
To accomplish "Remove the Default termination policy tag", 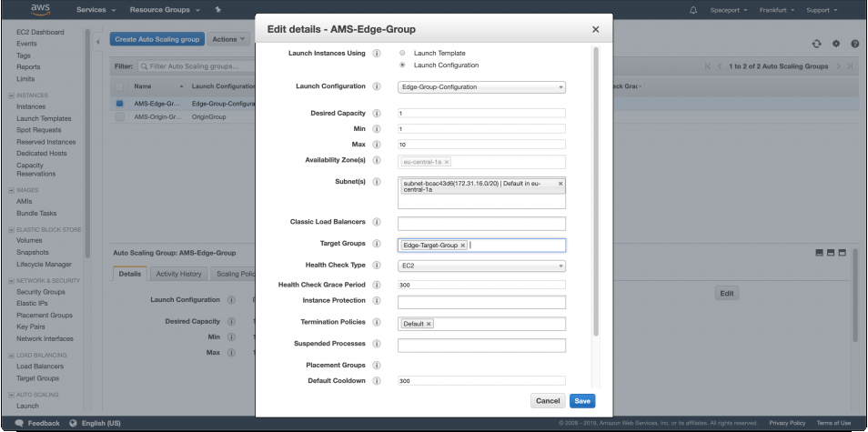I will [429, 324].
